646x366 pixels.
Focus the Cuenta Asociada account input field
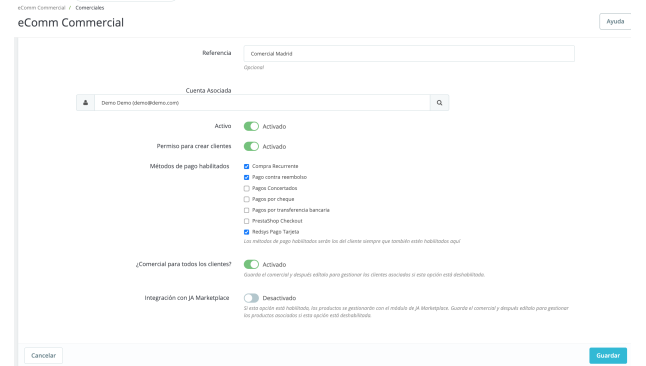point(262,103)
